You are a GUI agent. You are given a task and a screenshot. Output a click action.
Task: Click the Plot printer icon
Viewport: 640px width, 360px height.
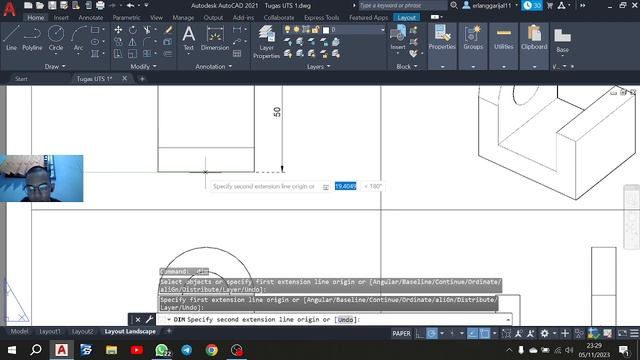pos(100,5)
